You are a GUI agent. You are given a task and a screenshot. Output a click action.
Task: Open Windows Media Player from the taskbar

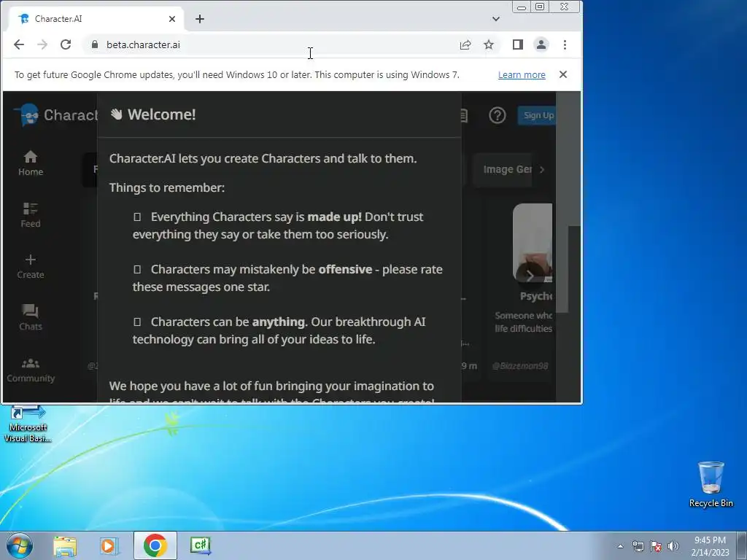pyautogui.click(x=109, y=545)
